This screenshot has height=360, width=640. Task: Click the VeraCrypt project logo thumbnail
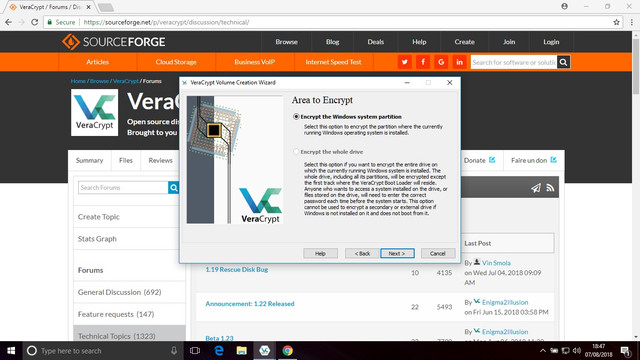(x=94, y=112)
